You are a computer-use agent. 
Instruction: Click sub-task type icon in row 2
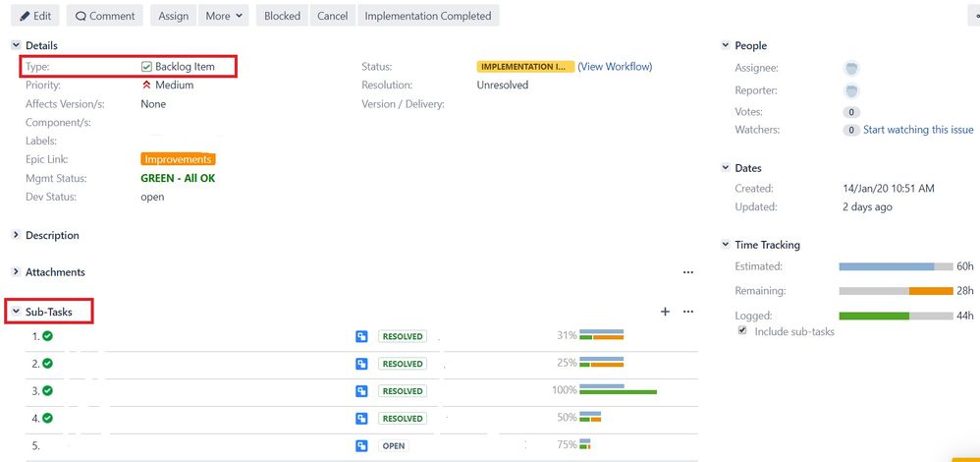[x=361, y=364]
